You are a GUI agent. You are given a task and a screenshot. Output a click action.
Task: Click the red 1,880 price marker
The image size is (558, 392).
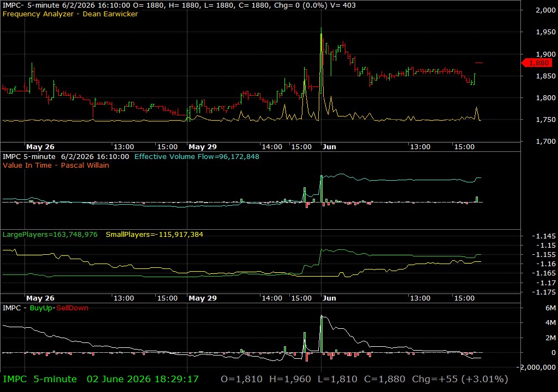(x=537, y=63)
